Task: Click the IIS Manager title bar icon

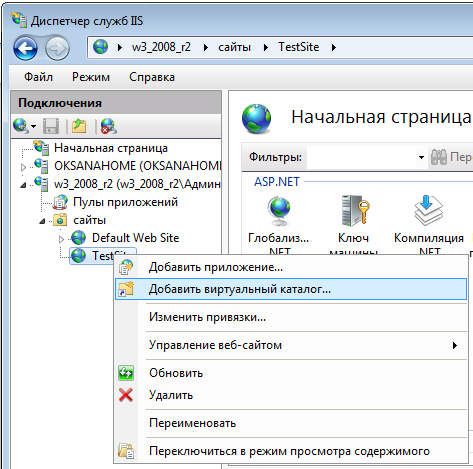Action: [x=19, y=20]
